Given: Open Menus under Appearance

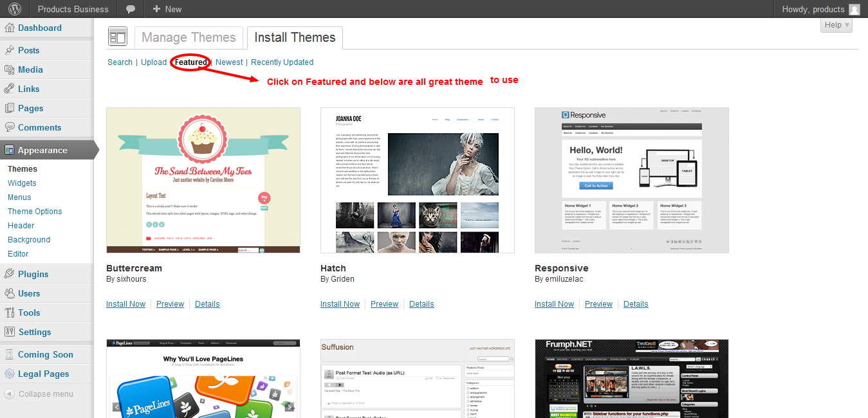Looking at the screenshot, I should pyautogui.click(x=19, y=197).
